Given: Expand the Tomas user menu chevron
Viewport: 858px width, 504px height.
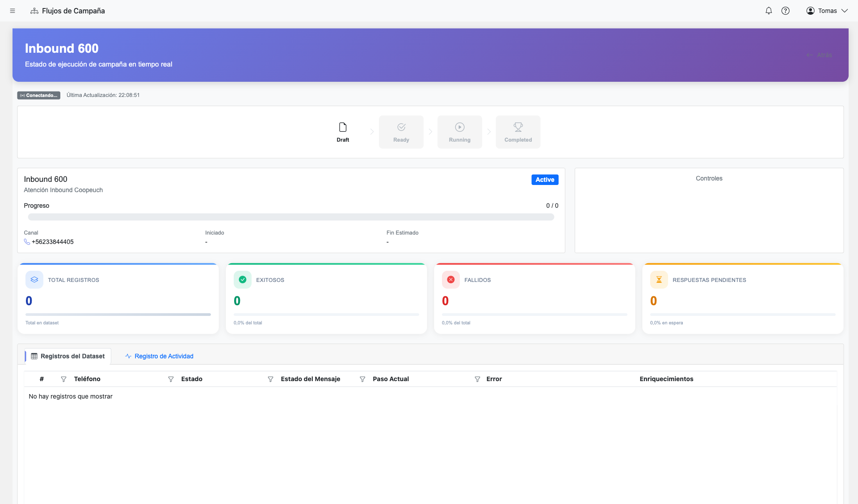Looking at the screenshot, I should [x=845, y=10].
